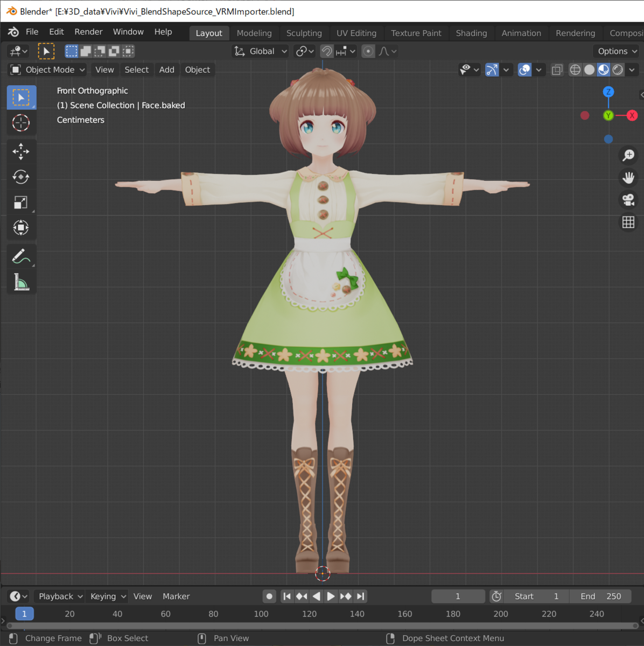
Task: Open the Object Mode dropdown
Action: 47,69
